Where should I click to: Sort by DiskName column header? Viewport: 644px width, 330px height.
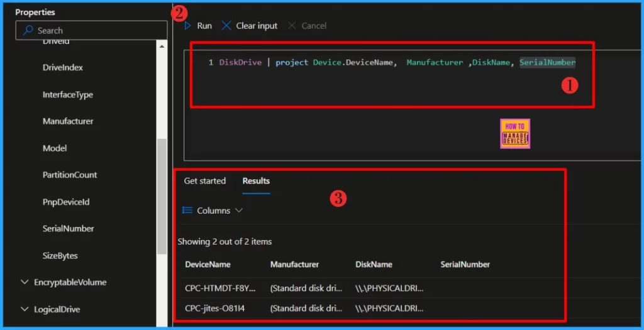tap(374, 265)
